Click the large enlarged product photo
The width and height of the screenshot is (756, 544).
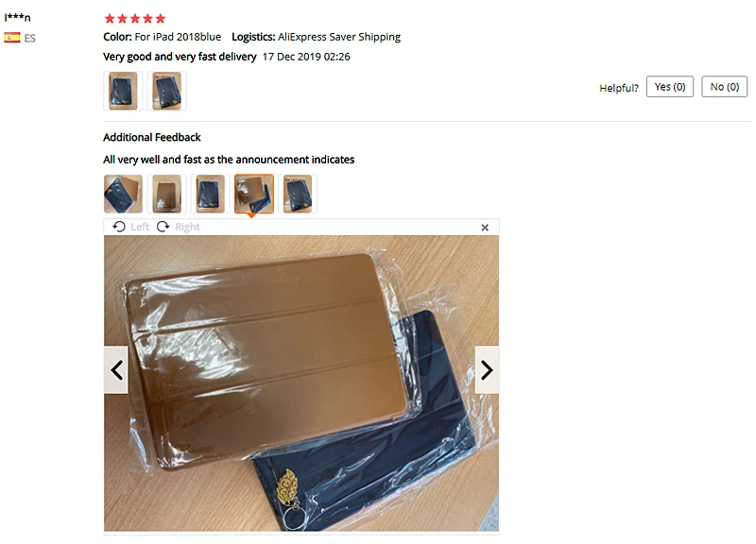pos(301,383)
